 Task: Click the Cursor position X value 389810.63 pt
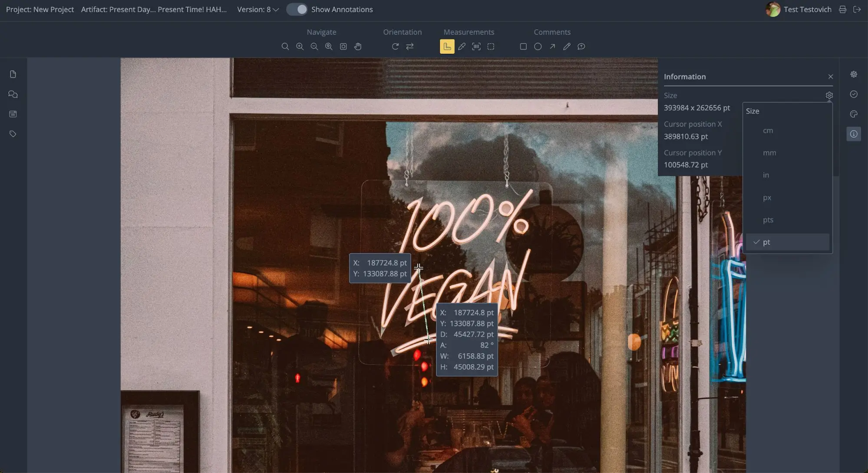[x=686, y=136]
